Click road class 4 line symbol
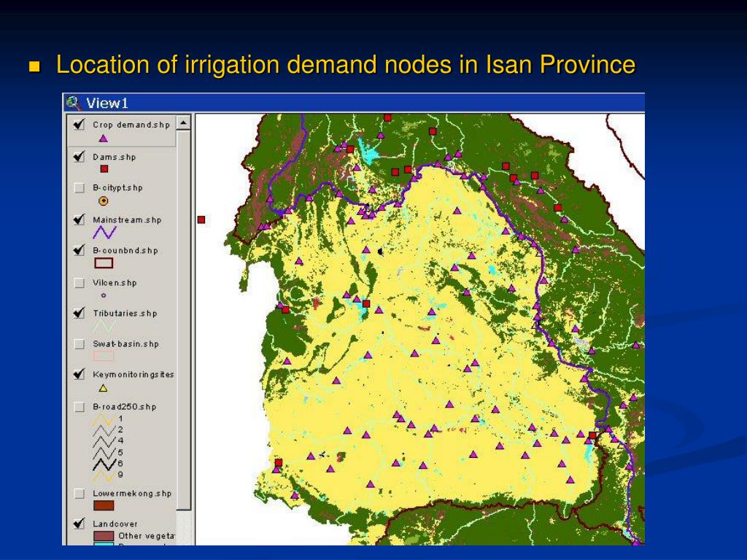 point(104,441)
